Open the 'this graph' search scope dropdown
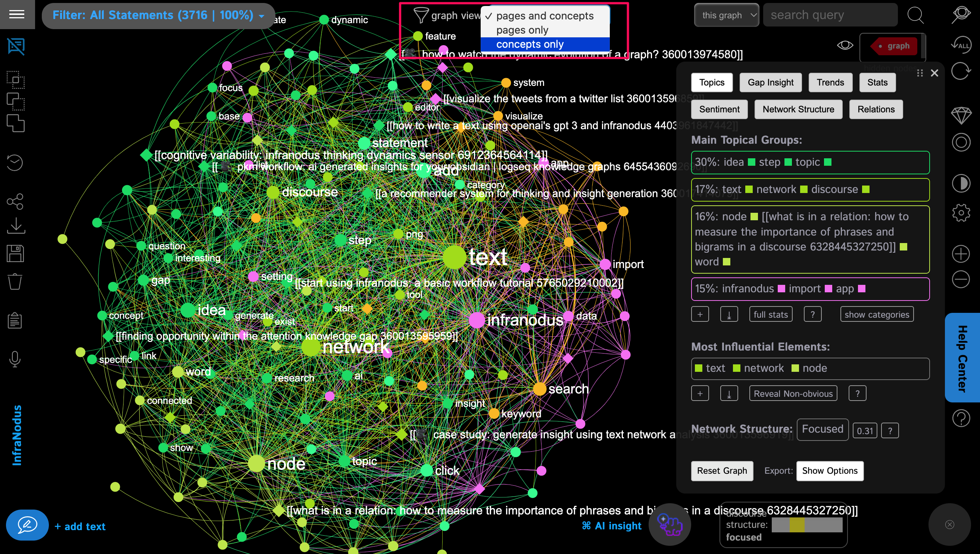 click(727, 15)
